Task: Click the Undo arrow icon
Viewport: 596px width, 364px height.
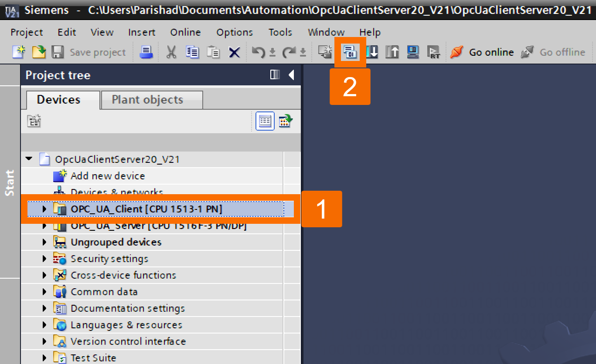Action: click(259, 52)
